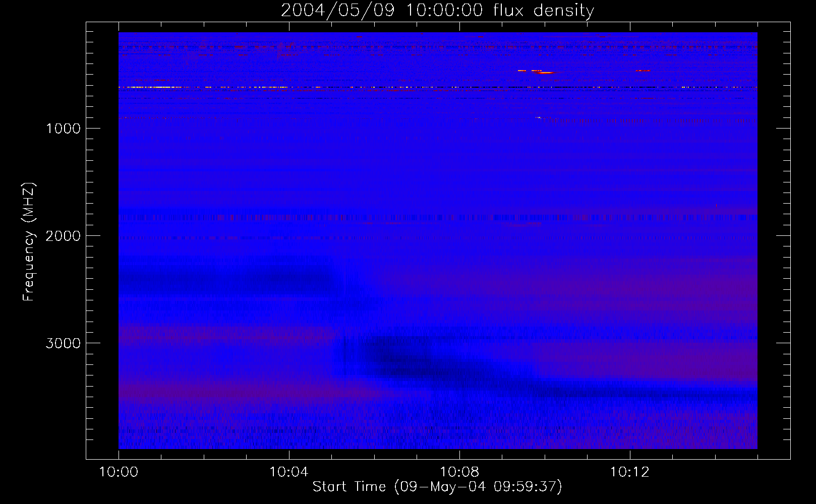Select the 3000 frequency tick label
The width and height of the screenshot is (816, 504).
63,343
